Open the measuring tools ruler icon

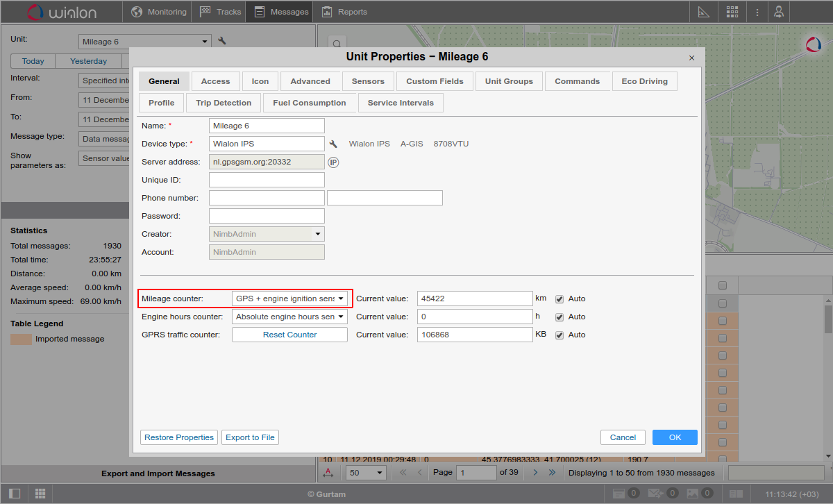tap(703, 12)
